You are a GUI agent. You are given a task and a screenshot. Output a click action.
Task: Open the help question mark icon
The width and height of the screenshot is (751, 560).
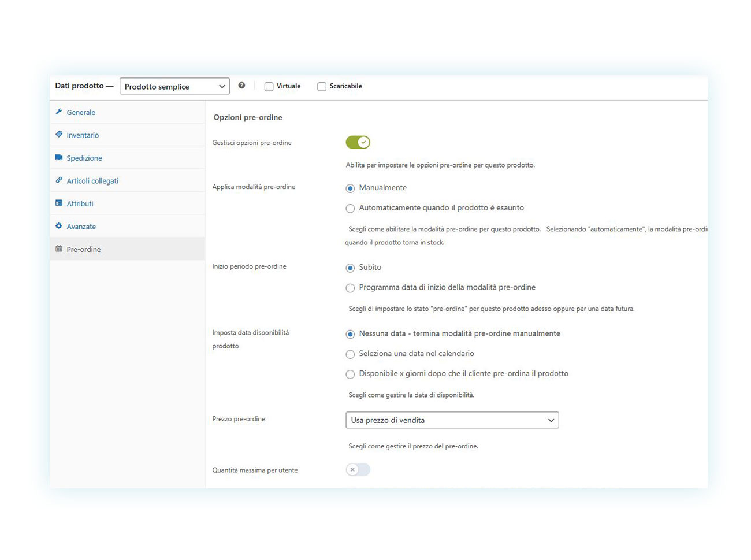(241, 85)
